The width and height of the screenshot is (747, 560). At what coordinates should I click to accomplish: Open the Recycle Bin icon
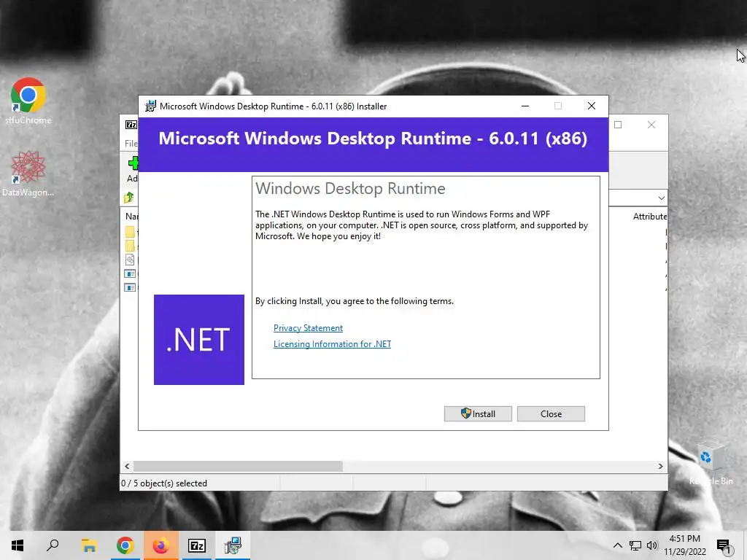pos(711,463)
